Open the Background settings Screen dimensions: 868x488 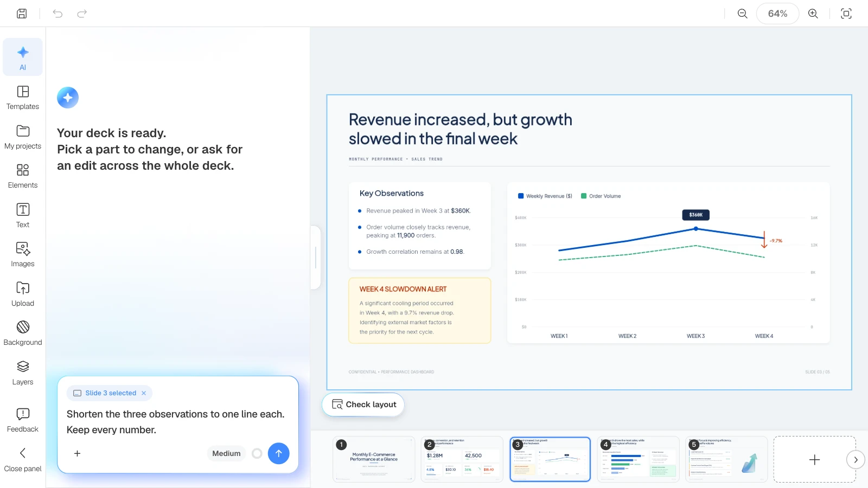click(23, 333)
